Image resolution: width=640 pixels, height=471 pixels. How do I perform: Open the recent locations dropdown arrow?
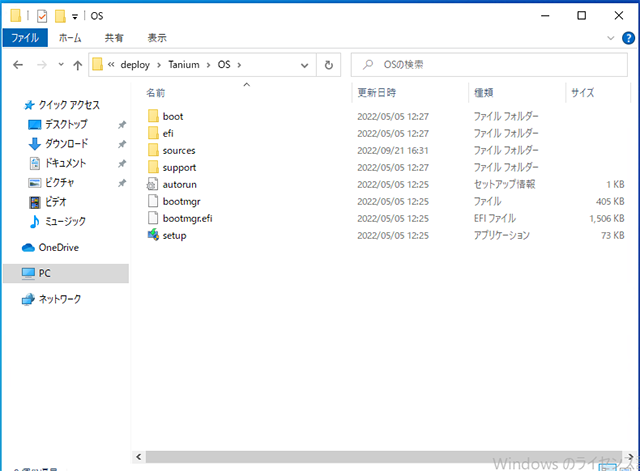tap(59, 65)
